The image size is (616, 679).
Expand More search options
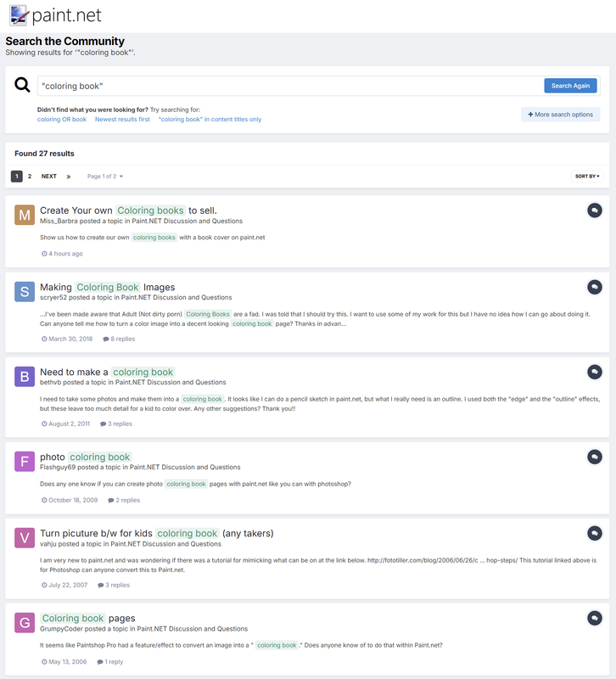[x=560, y=115]
